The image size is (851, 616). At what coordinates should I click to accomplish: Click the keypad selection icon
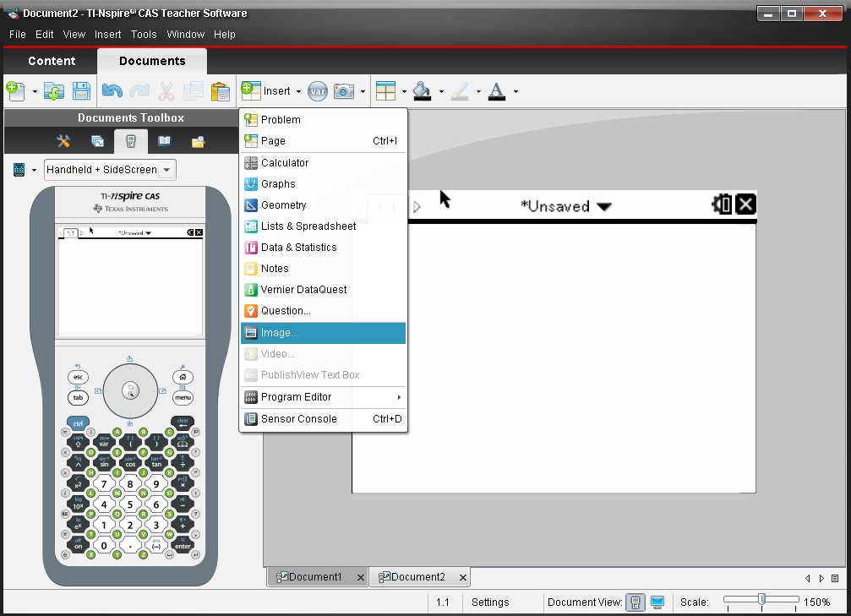(19, 169)
